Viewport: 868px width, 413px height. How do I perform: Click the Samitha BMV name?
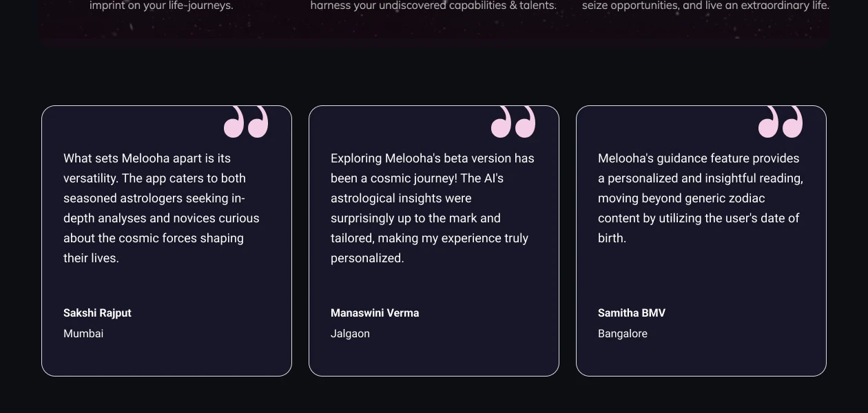tap(632, 313)
